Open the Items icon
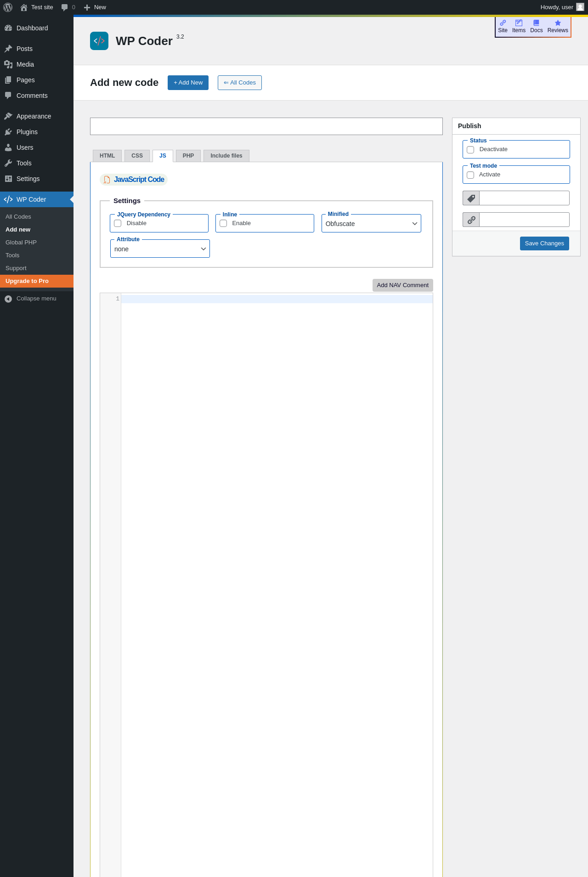This screenshot has height=877, width=588. click(x=519, y=23)
